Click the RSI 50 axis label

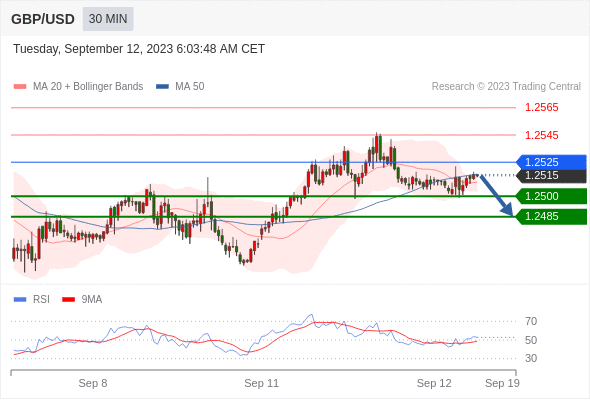[531, 340]
